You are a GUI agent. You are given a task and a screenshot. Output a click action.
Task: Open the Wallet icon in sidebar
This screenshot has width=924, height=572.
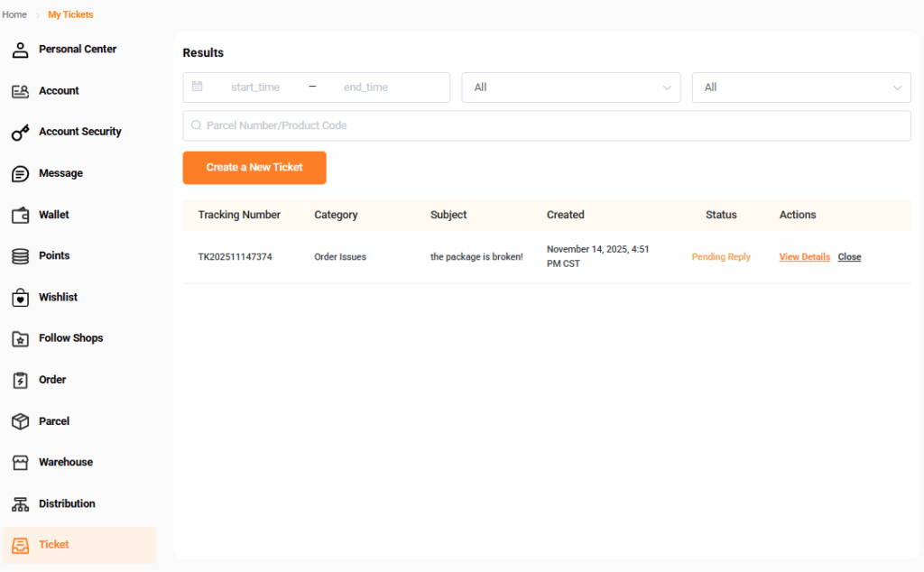tap(20, 215)
